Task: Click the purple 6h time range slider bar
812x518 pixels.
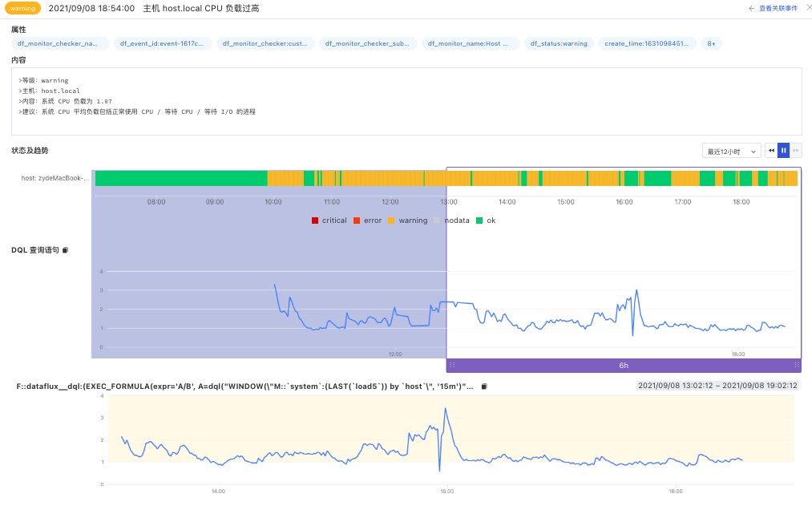Action: point(624,365)
